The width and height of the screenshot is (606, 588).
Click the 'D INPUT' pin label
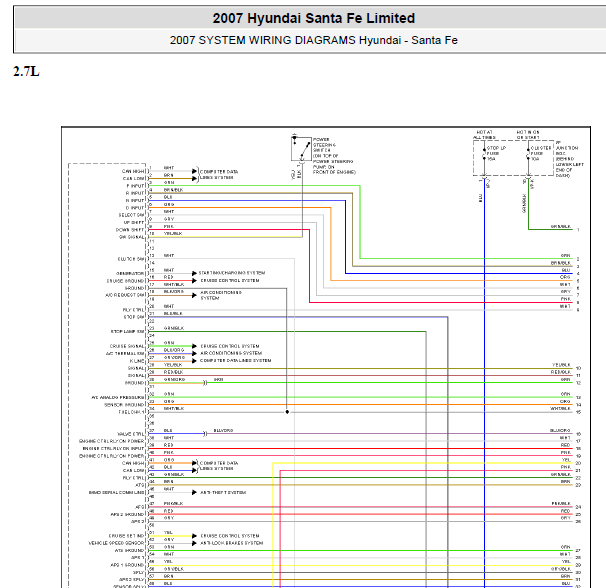point(135,208)
